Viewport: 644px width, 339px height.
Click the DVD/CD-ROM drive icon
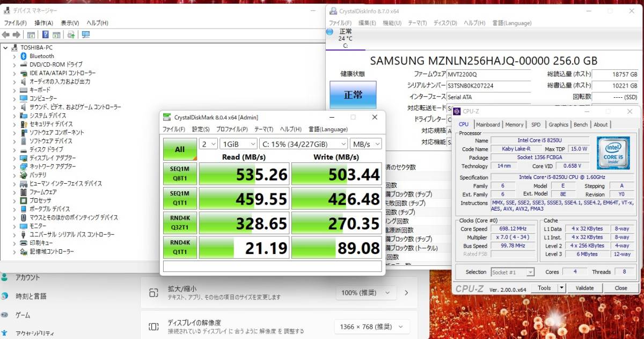coord(24,64)
